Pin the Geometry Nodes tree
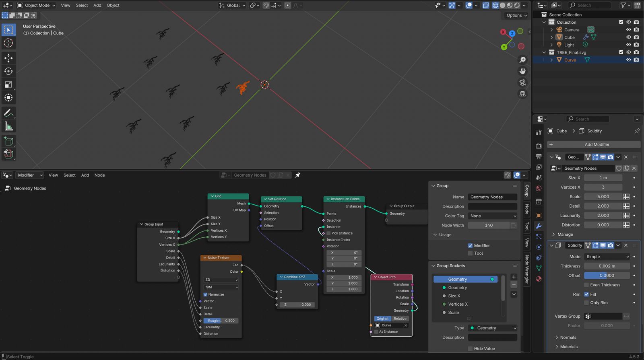 pyautogui.click(x=297, y=175)
